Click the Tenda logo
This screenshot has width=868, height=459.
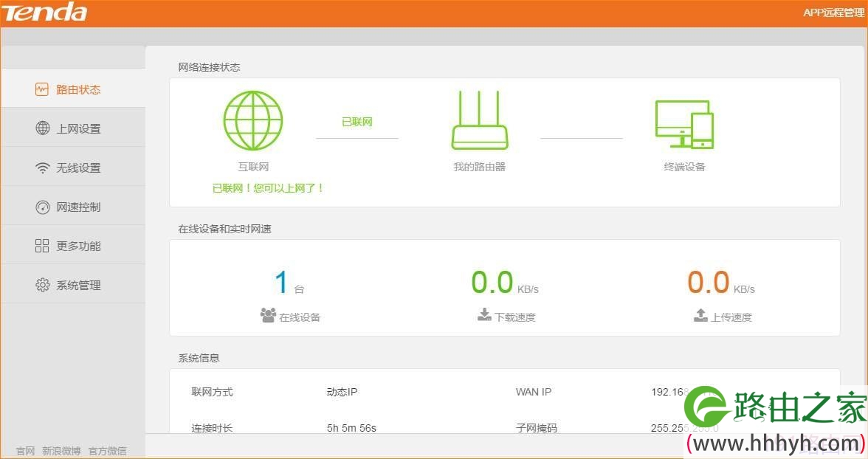point(44,13)
